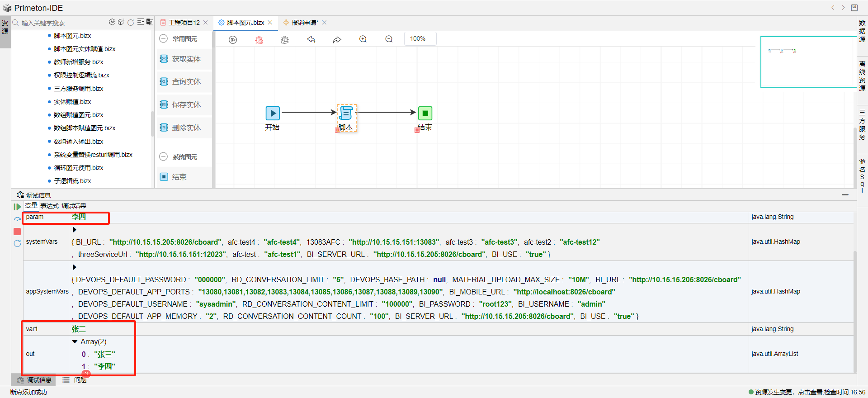This screenshot has width=868, height=398.
Task: Open 循环图元使用.bizx in the resource tree
Action: (x=78, y=168)
